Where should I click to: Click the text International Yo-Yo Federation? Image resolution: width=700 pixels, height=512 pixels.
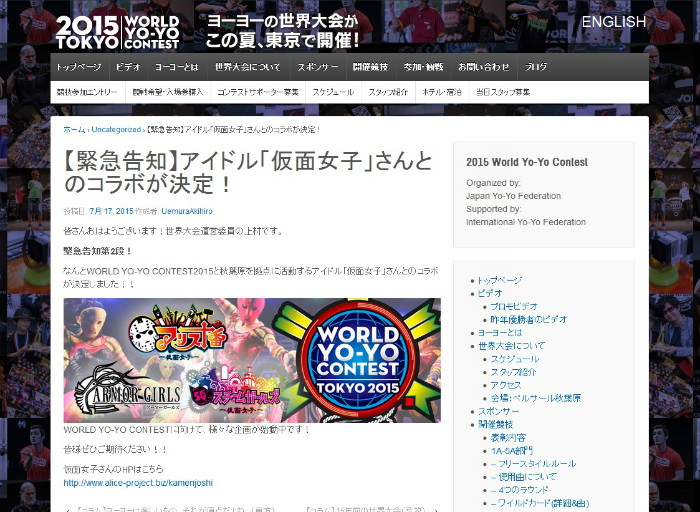526,222
